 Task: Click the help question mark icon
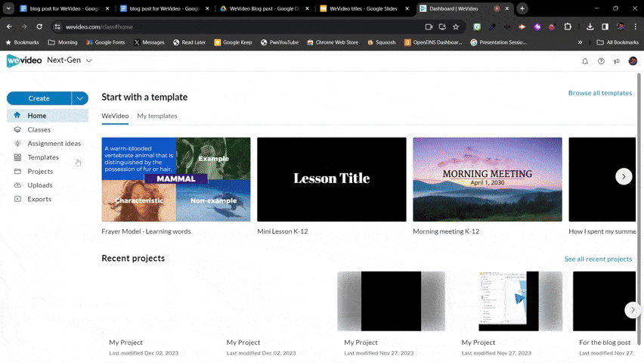pos(601,61)
